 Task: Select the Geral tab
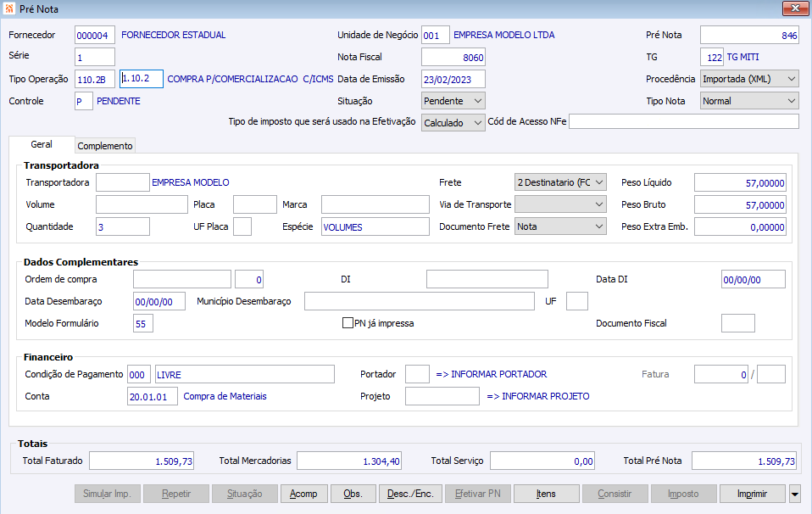42,145
